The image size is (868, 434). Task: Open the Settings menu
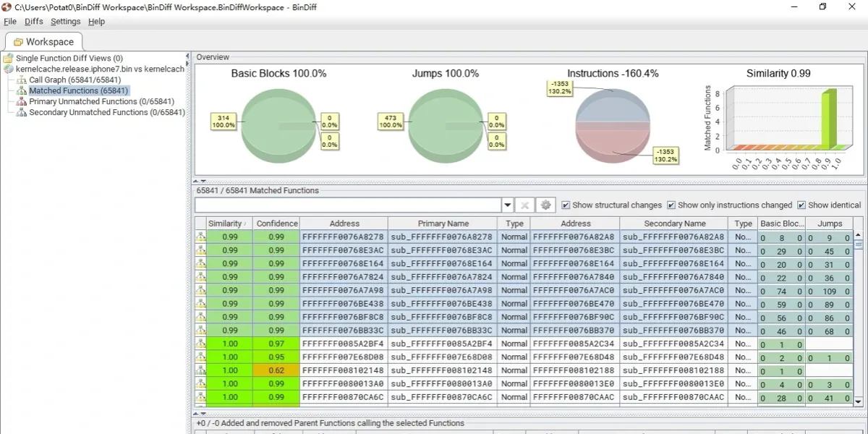tap(66, 22)
